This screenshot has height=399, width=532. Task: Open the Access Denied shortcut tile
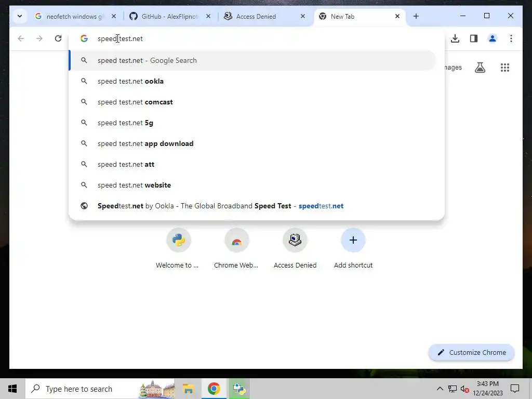[x=295, y=249]
